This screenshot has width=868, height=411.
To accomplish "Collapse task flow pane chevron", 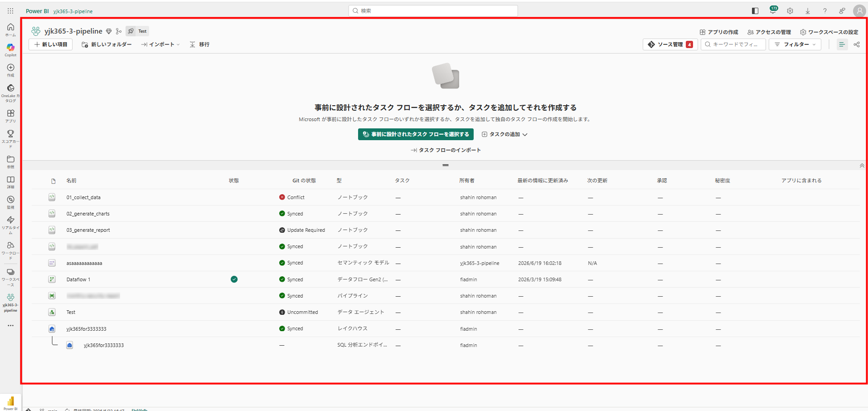I will pyautogui.click(x=862, y=166).
